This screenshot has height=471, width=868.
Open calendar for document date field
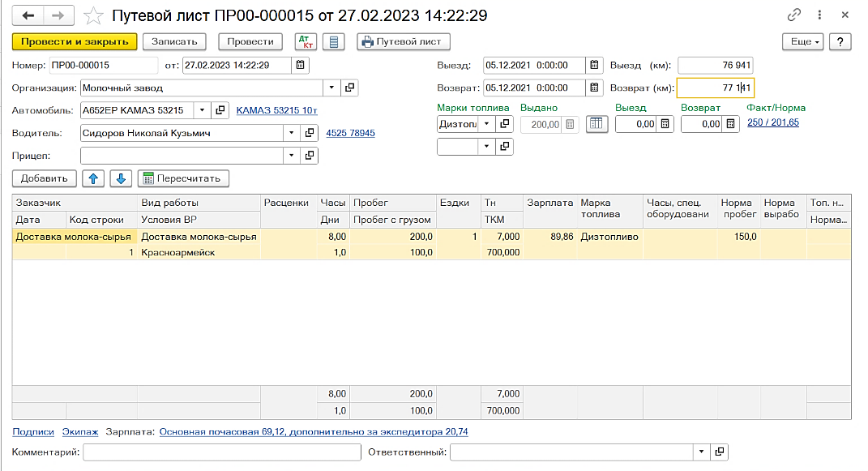coord(300,66)
